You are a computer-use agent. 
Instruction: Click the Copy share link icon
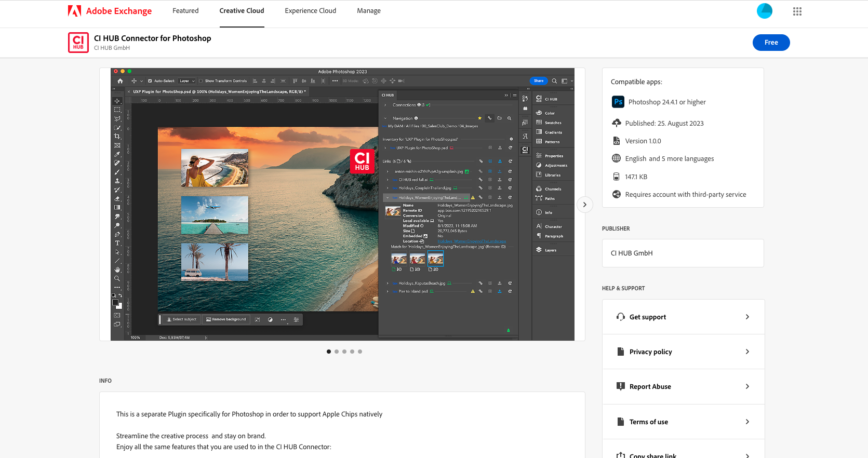(x=620, y=455)
